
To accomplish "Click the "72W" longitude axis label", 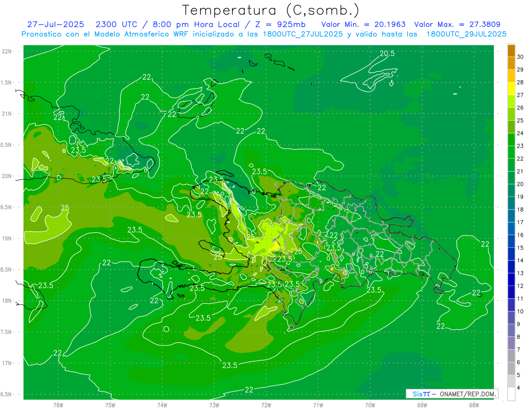I will point(266,405).
